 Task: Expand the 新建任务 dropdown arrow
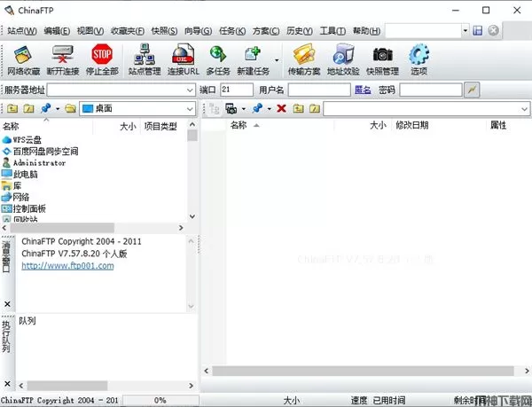coord(277,60)
